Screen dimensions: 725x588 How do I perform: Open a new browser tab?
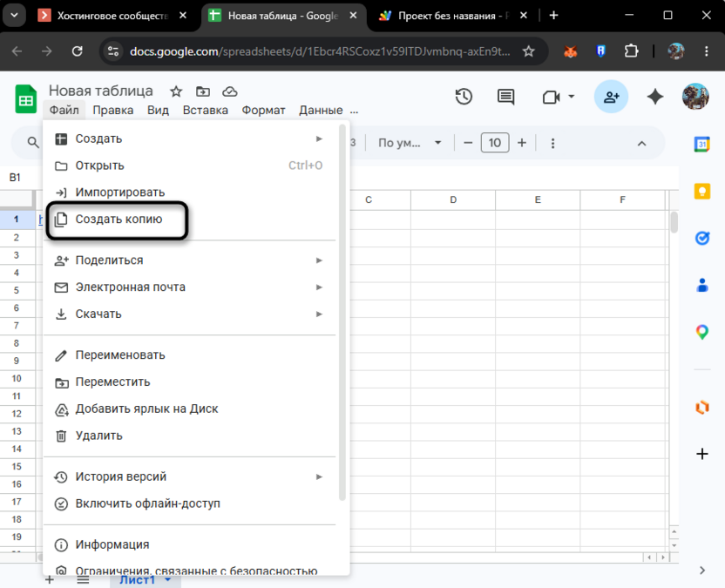553,16
